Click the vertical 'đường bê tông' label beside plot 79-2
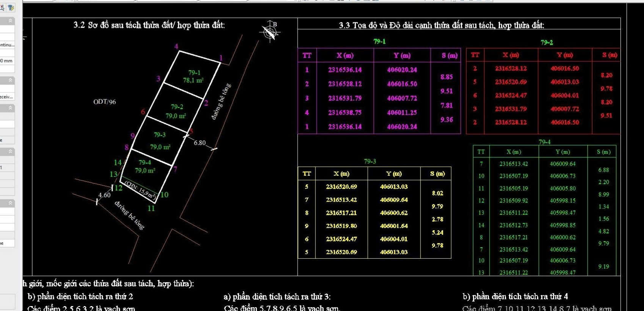 tap(221, 101)
